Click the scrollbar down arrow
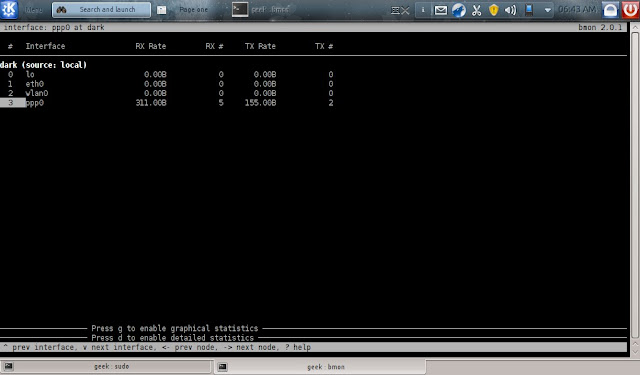Viewport: 640px width, 375px height. click(635, 352)
